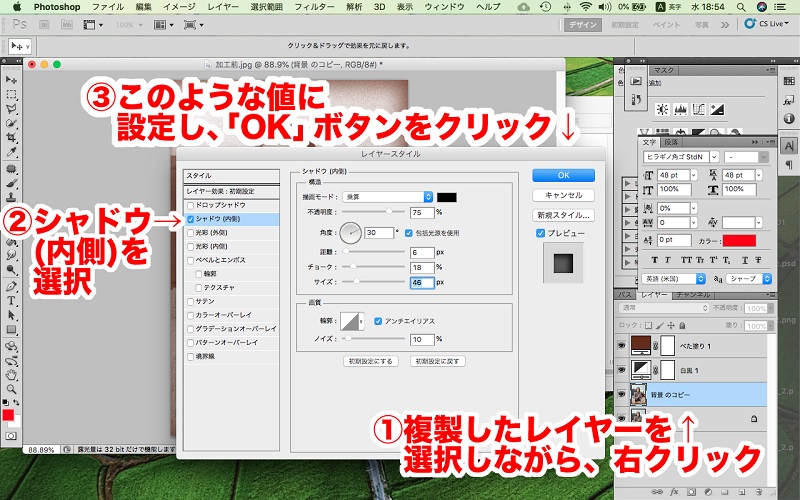Select the Eyedropper tool
This screenshot has height=500, width=800.
[11, 152]
